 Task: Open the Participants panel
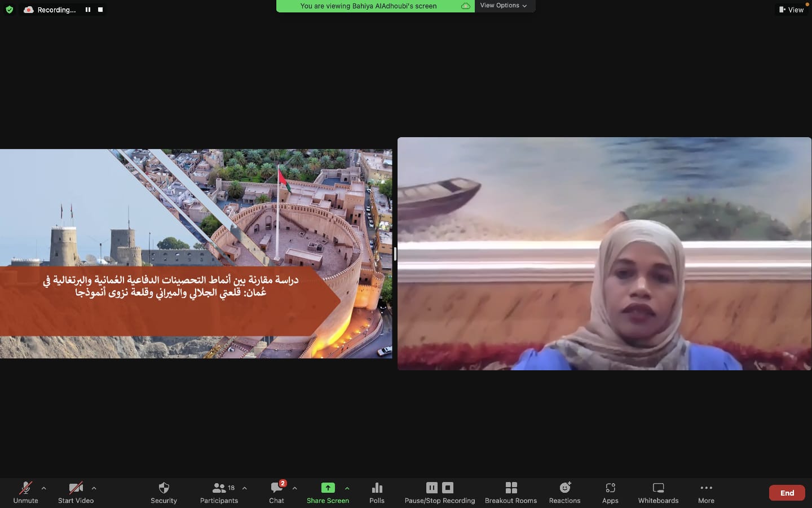219,492
